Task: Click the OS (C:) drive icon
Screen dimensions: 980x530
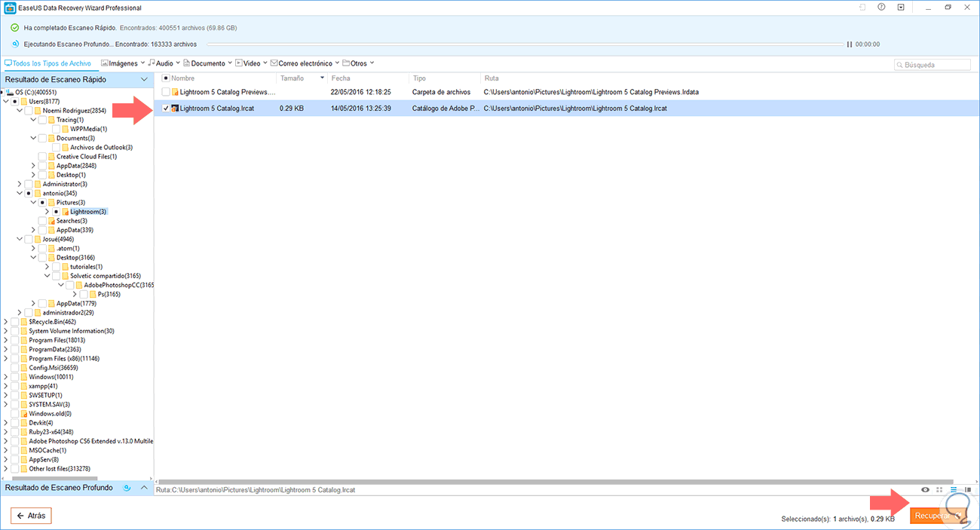Action: (x=10, y=92)
